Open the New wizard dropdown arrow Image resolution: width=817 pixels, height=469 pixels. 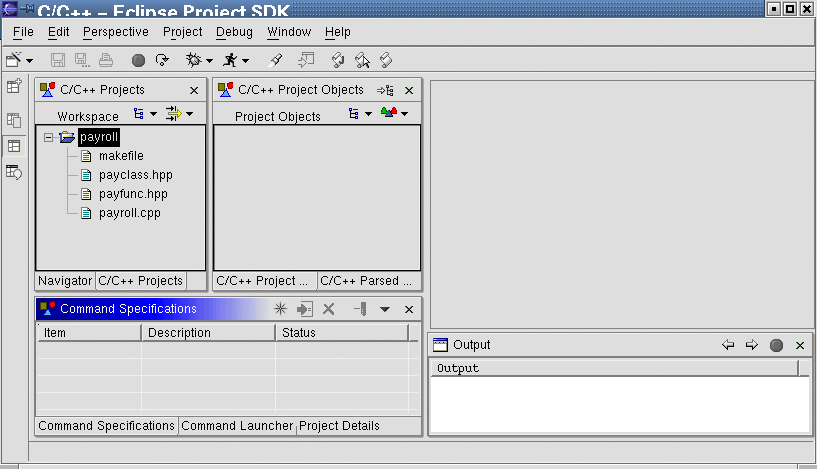tap(30, 61)
